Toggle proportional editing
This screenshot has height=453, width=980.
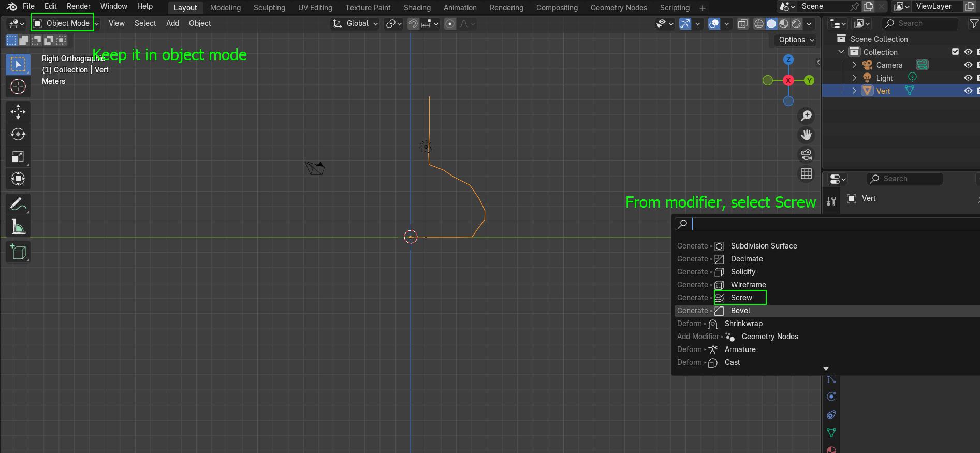click(x=450, y=24)
